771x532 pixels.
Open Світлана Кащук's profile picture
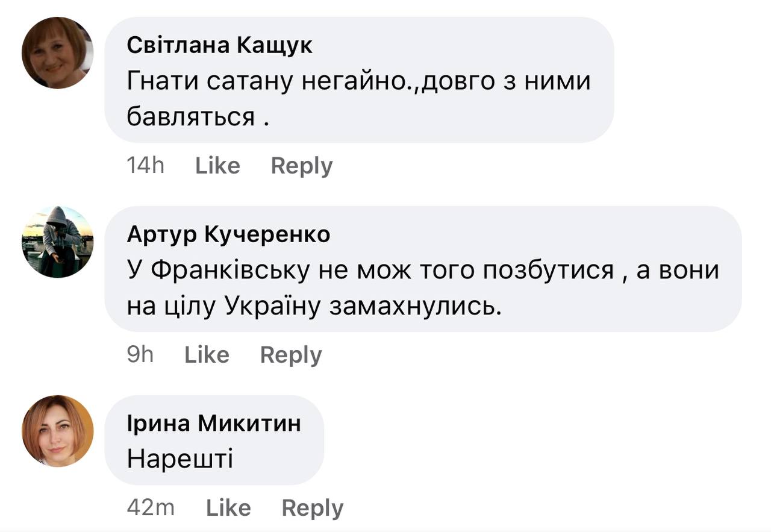pyautogui.click(x=58, y=53)
